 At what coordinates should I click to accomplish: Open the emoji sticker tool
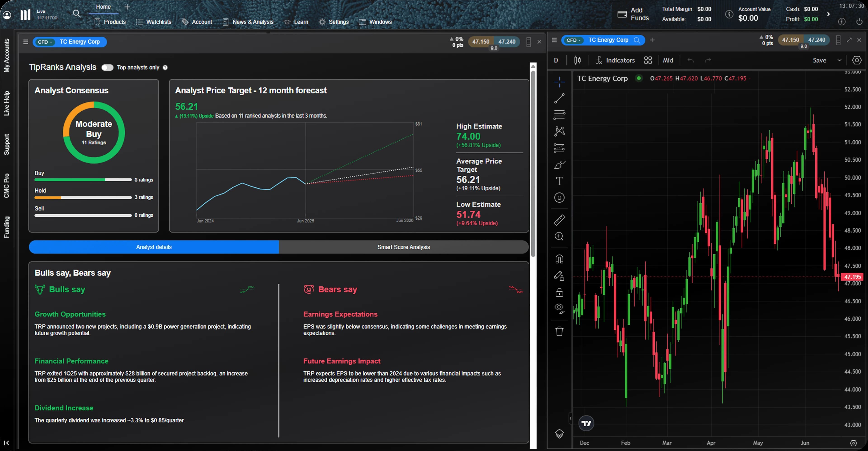(x=559, y=198)
